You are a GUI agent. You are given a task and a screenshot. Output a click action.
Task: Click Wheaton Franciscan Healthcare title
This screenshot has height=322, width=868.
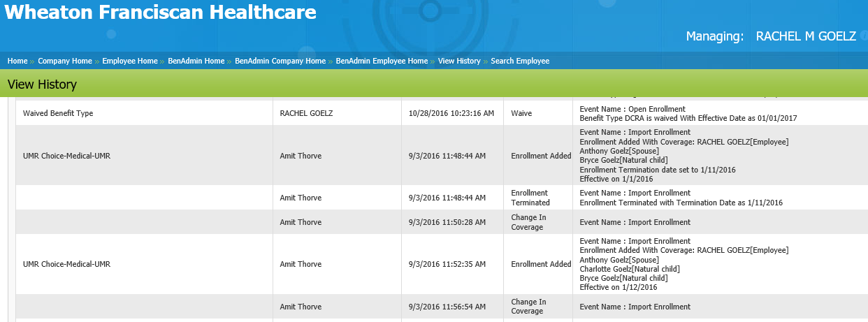[160, 12]
